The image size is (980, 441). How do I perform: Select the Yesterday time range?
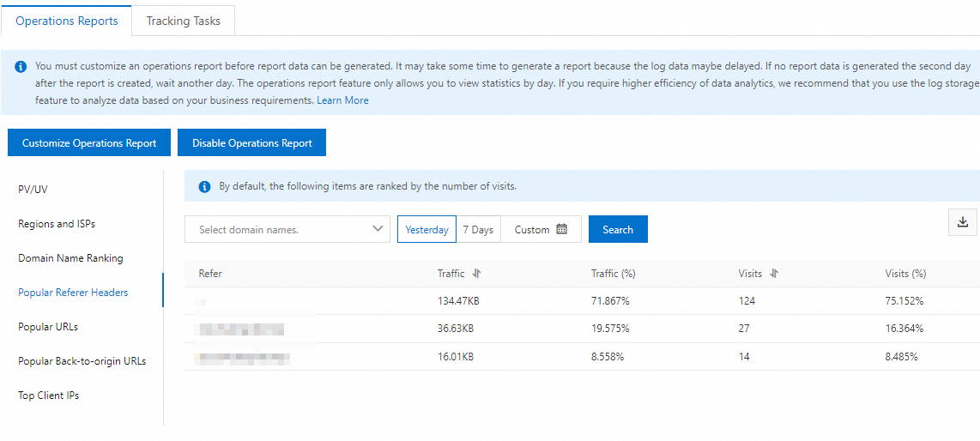(426, 229)
